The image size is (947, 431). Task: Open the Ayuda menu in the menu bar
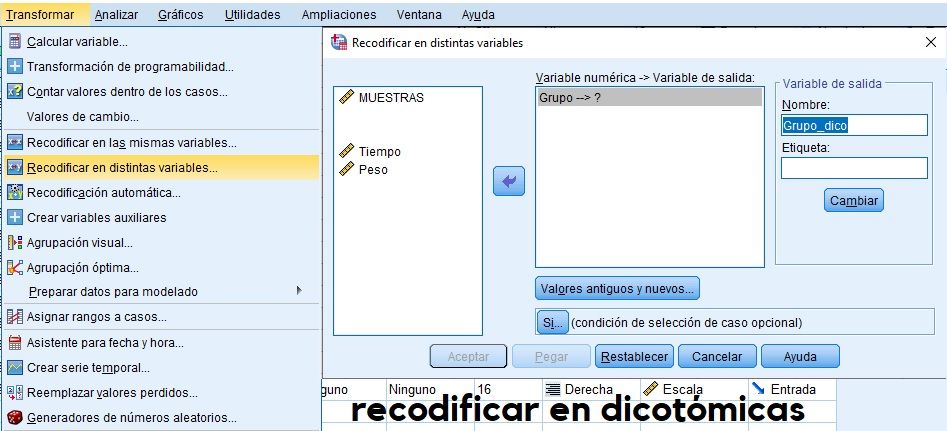click(478, 14)
